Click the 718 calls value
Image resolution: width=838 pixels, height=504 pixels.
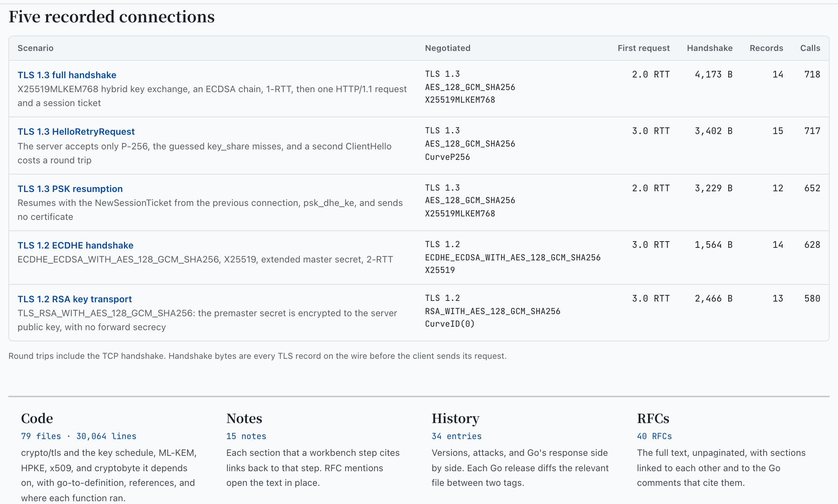tap(812, 74)
